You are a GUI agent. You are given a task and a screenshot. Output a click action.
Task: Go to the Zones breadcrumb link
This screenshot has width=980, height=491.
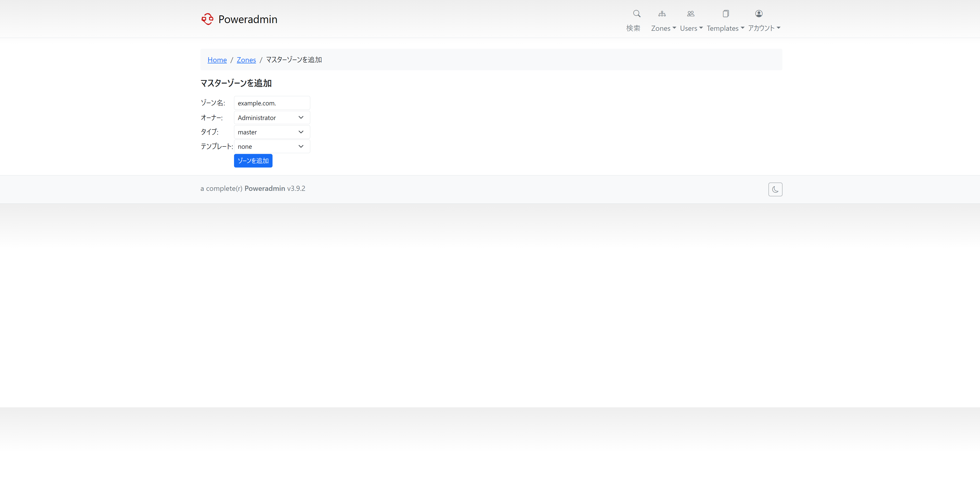coord(246,60)
